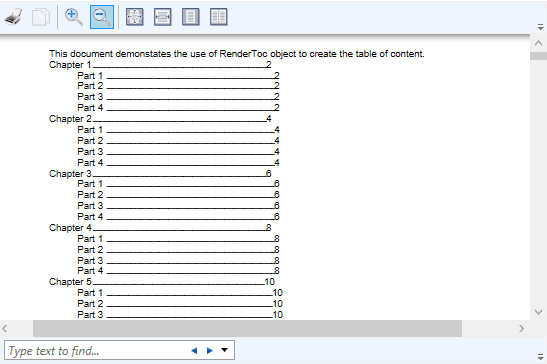Open Part 3 under Chapter 2
The width and height of the screenshot is (547, 364).
pyautogui.click(x=178, y=151)
